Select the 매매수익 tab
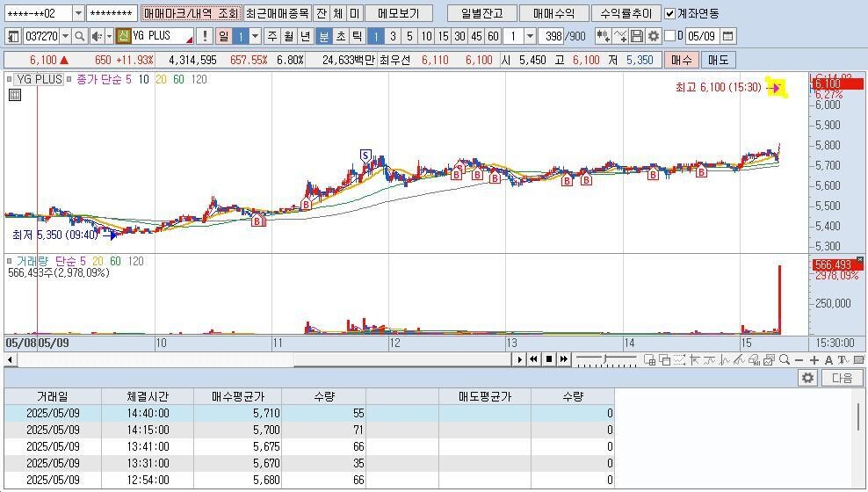Image resolution: width=868 pixels, height=492 pixels. (553, 13)
